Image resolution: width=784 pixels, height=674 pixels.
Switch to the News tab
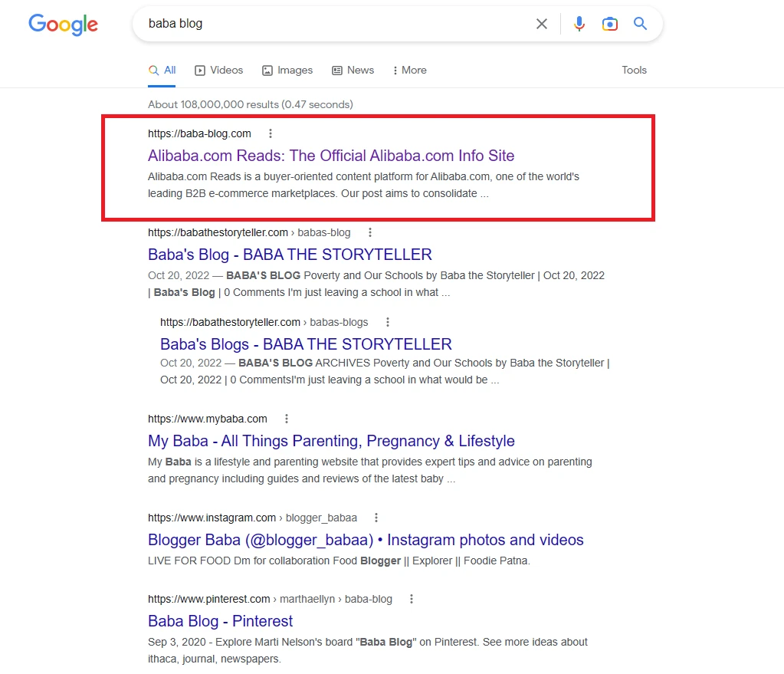[x=353, y=70]
